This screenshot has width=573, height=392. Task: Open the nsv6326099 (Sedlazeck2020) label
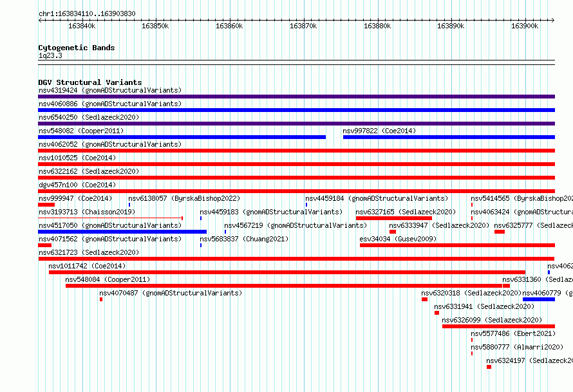pos(492,320)
